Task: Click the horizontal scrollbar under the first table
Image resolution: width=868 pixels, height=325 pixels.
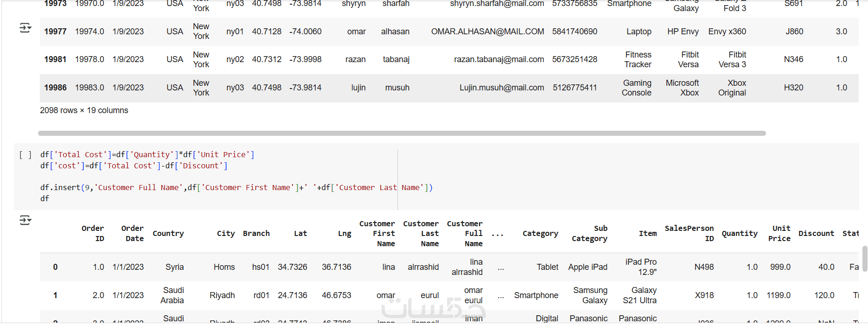Action: [402, 133]
